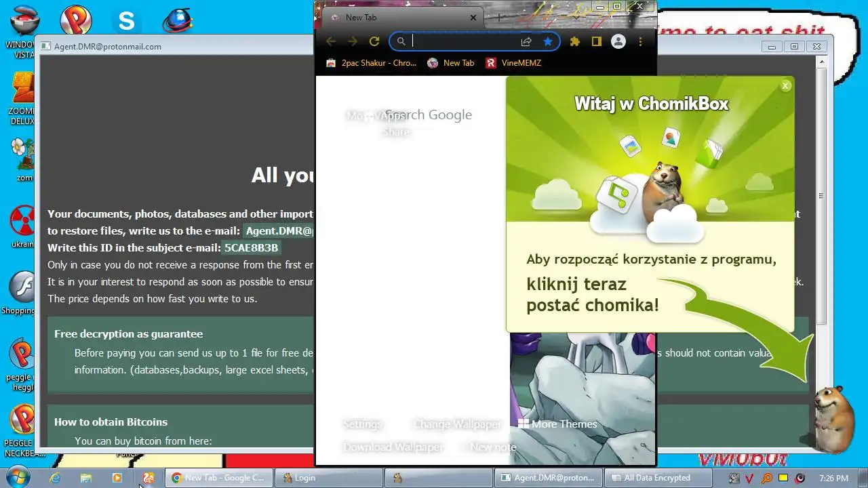Screen dimensions: 868x488
Task: Click the How to obtain Bitcoins heading
Action: pos(111,422)
